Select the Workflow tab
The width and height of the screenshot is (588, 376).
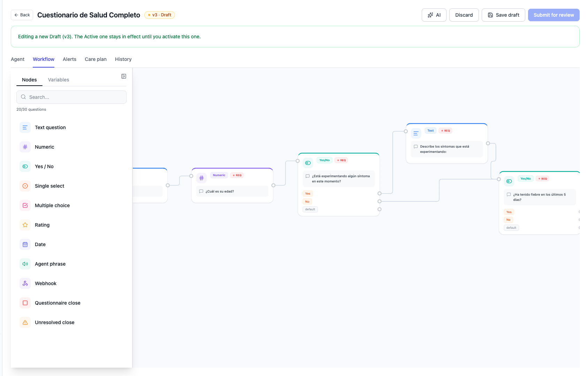(44, 59)
